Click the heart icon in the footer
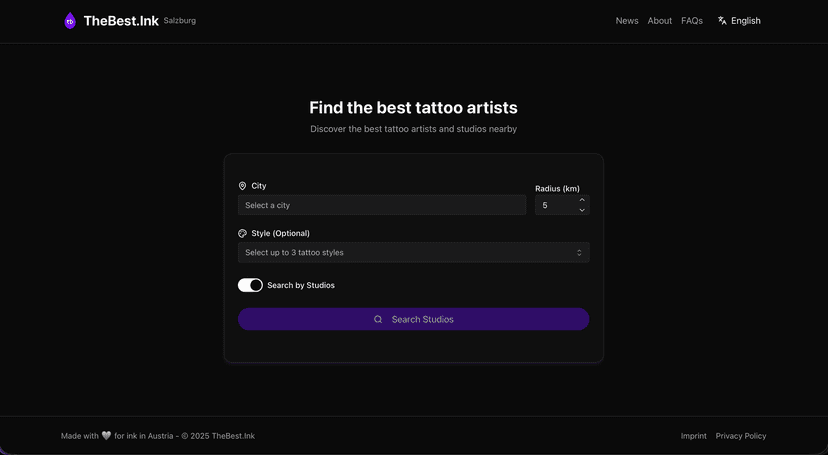Viewport: 828px width, 455px height. click(x=106, y=436)
